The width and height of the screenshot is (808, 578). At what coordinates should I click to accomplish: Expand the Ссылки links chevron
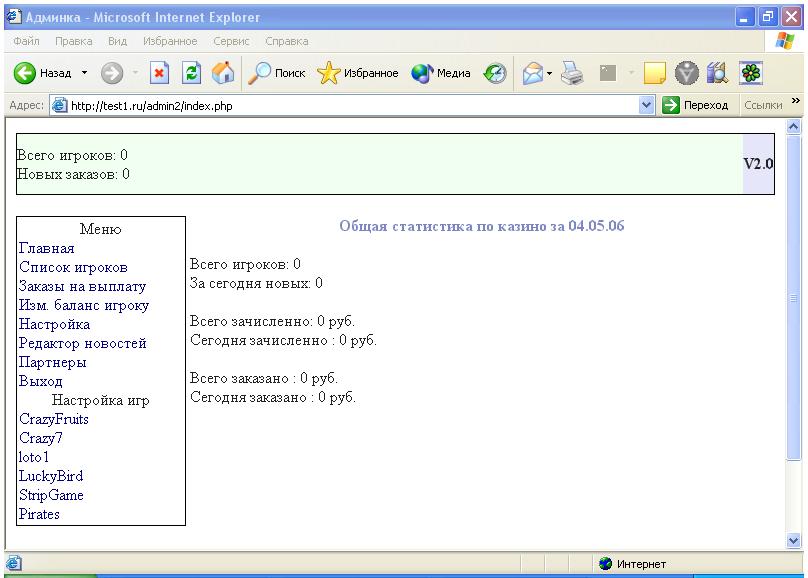pyautogui.click(x=796, y=100)
